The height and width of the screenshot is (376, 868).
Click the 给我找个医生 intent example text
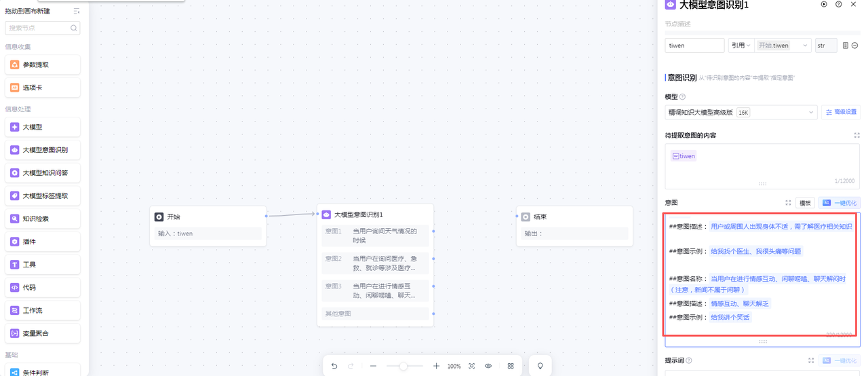756,251
